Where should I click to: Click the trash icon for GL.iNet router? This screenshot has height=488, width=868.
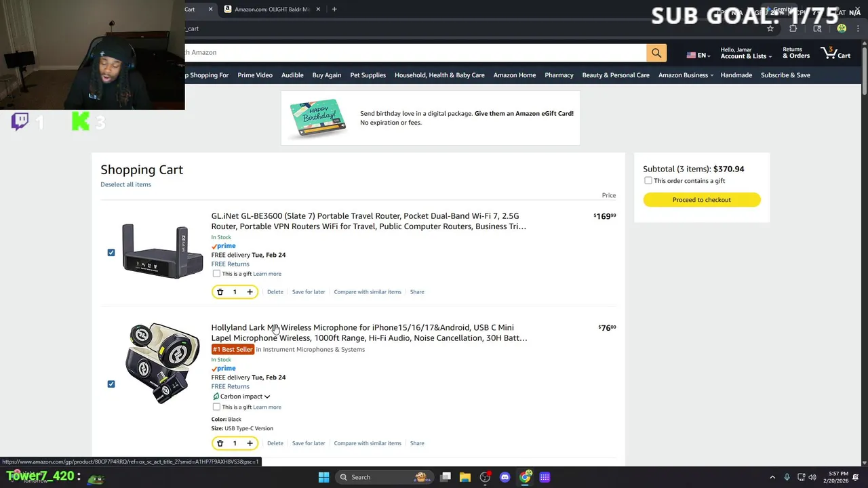point(220,292)
